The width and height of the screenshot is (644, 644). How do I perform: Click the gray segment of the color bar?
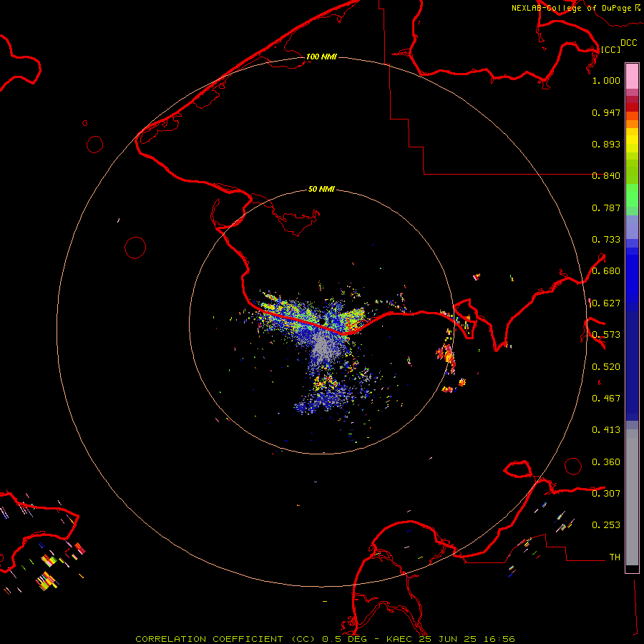[x=632, y=497]
